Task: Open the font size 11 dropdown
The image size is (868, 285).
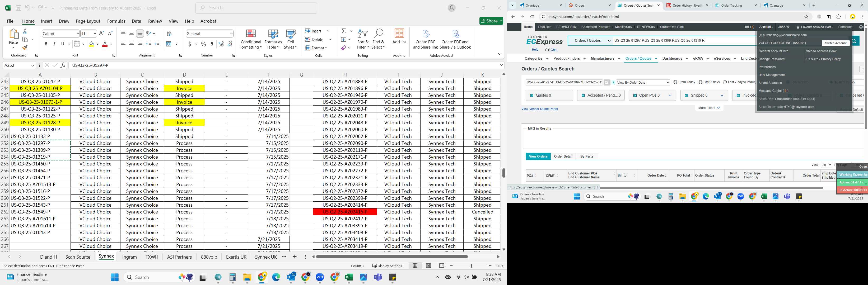Action: click(95, 34)
